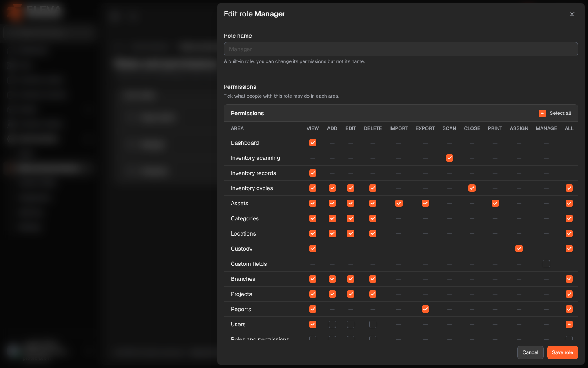This screenshot has height=368, width=588.
Task: Enable Add permission for Users
Action: (332, 324)
